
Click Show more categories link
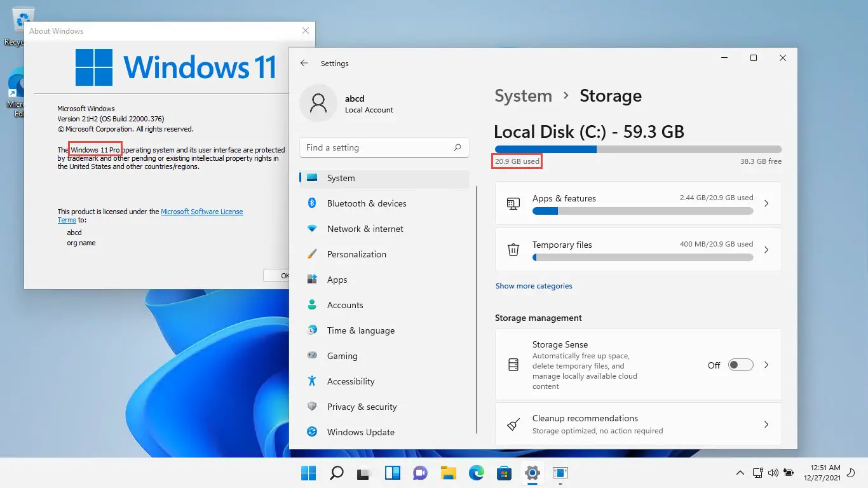pyautogui.click(x=534, y=286)
